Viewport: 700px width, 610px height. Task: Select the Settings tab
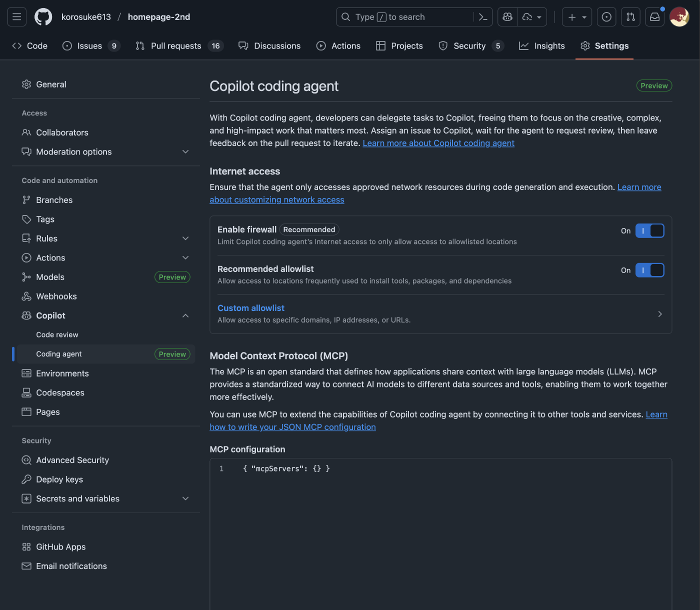click(604, 46)
